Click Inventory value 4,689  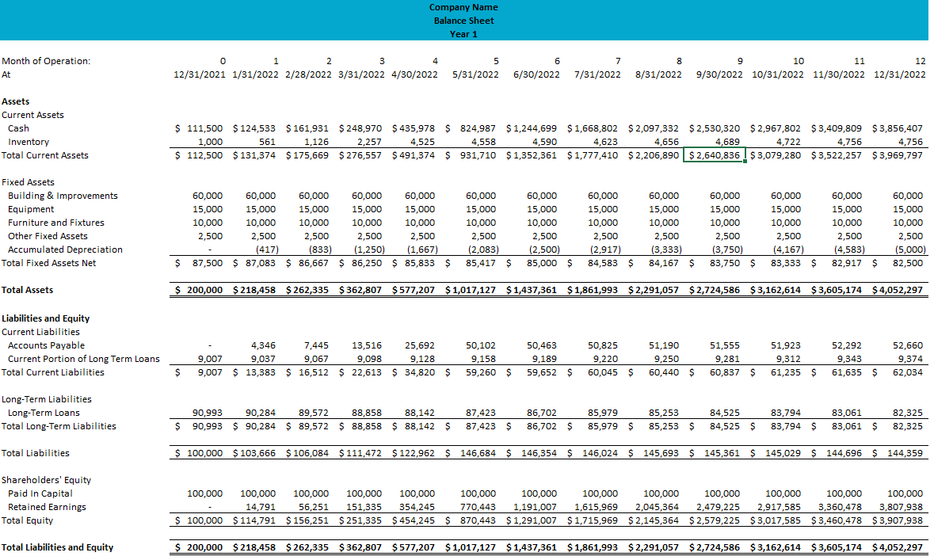[x=726, y=142]
